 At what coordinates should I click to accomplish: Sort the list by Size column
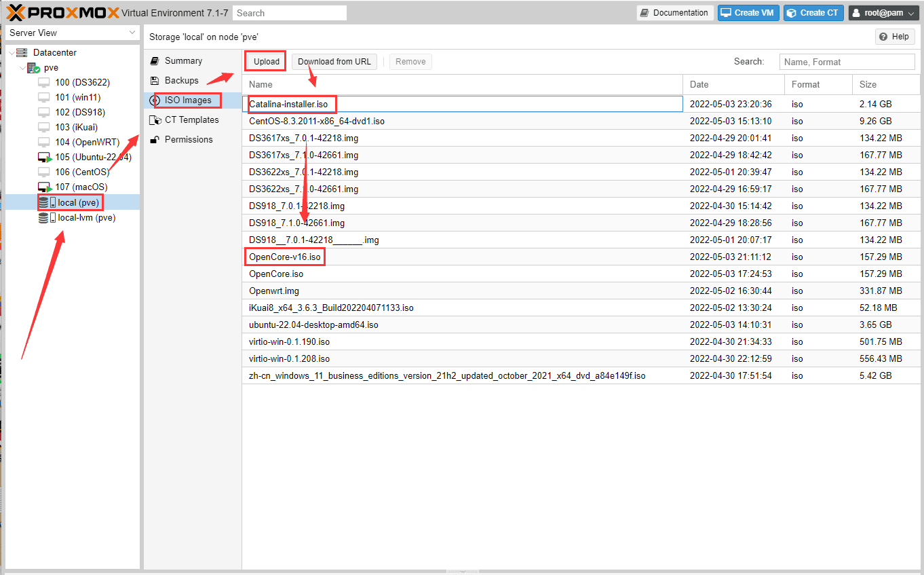[886, 84]
